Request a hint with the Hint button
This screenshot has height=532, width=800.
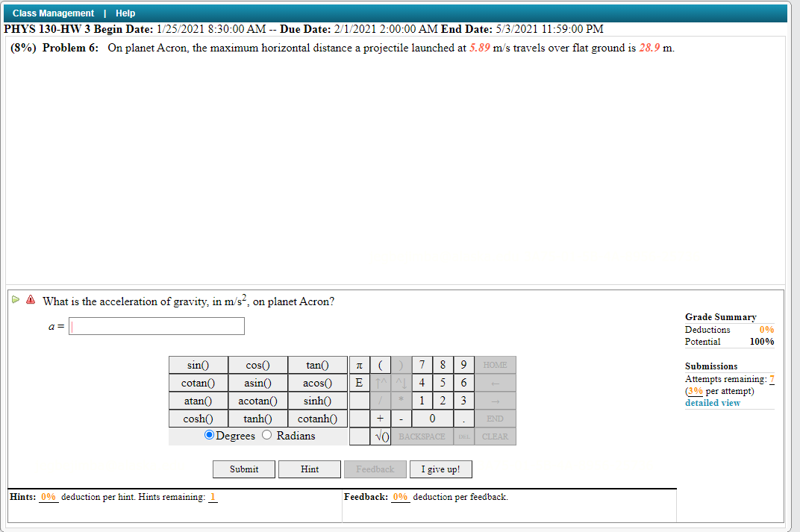309,469
